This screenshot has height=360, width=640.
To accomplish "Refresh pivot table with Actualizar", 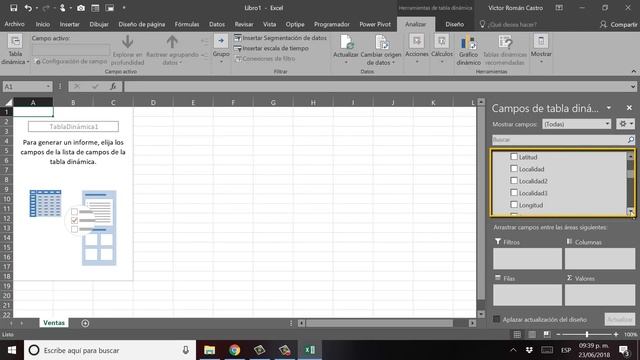I will (345, 50).
